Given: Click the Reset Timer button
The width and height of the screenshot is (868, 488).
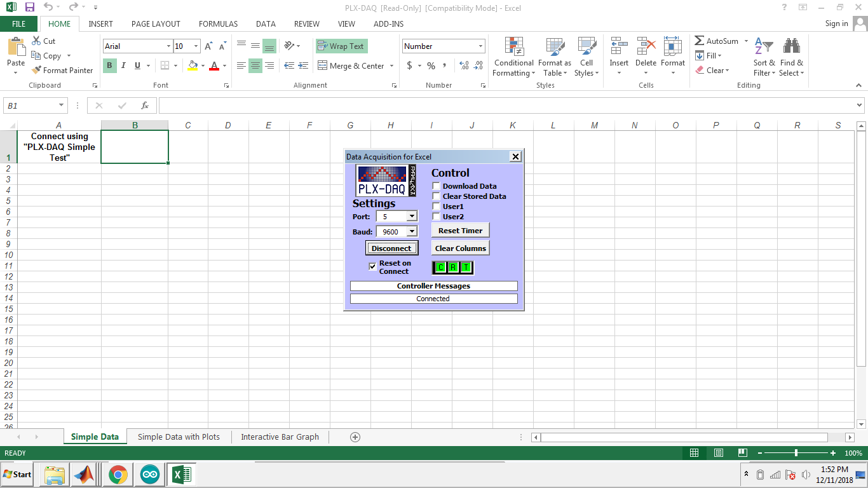Looking at the screenshot, I should tap(461, 231).
